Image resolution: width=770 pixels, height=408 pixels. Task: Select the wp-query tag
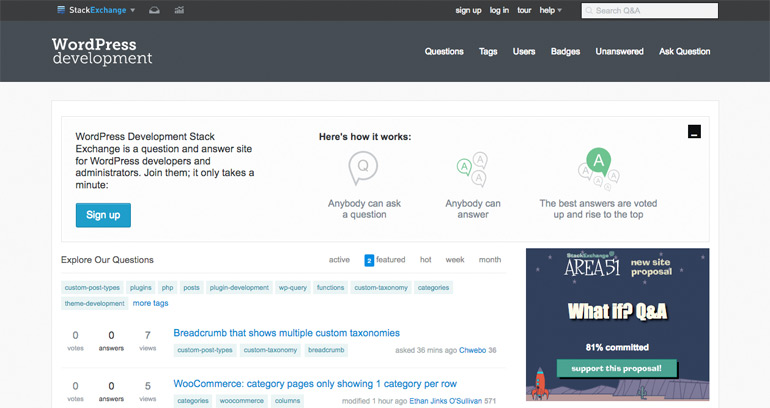click(x=293, y=288)
